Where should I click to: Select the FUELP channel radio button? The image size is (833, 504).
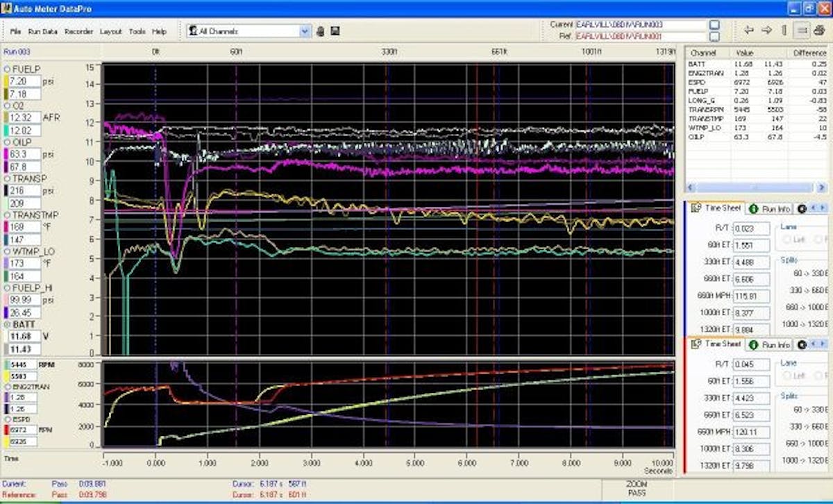tap(7, 69)
